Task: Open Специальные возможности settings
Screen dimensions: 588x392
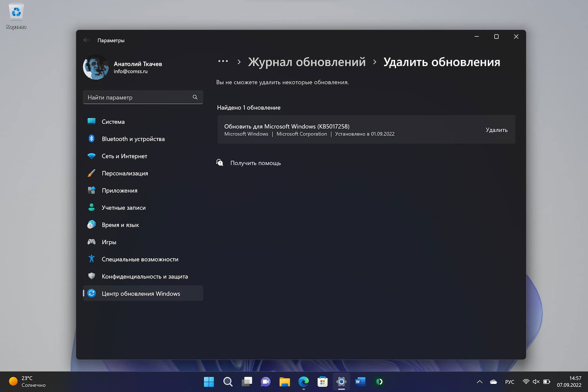Action: point(143,259)
